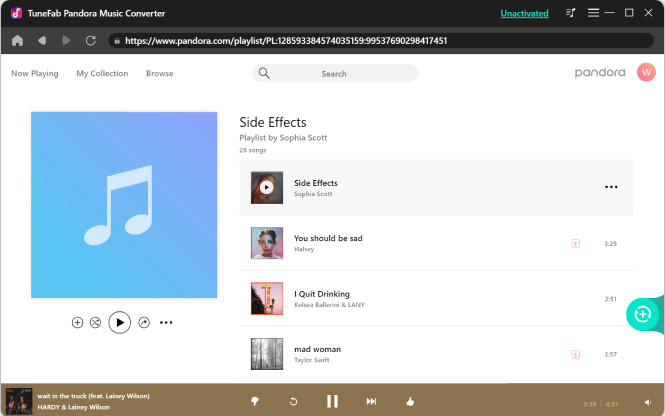Open the Browse tab
The width and height of the screenshot is (665, 416).
click(159, 73)
